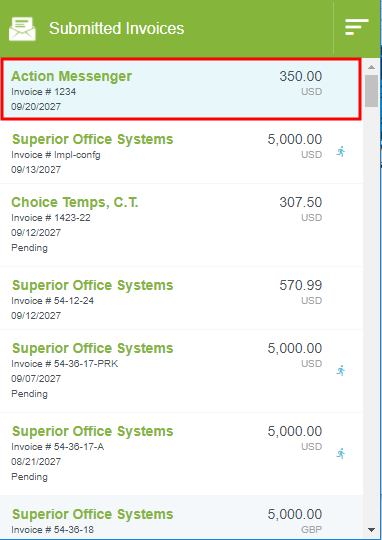Click the Submitted Invoices header title
This screenshot has height=540, width=382.
pyautogui.click(x=116, y=28)
